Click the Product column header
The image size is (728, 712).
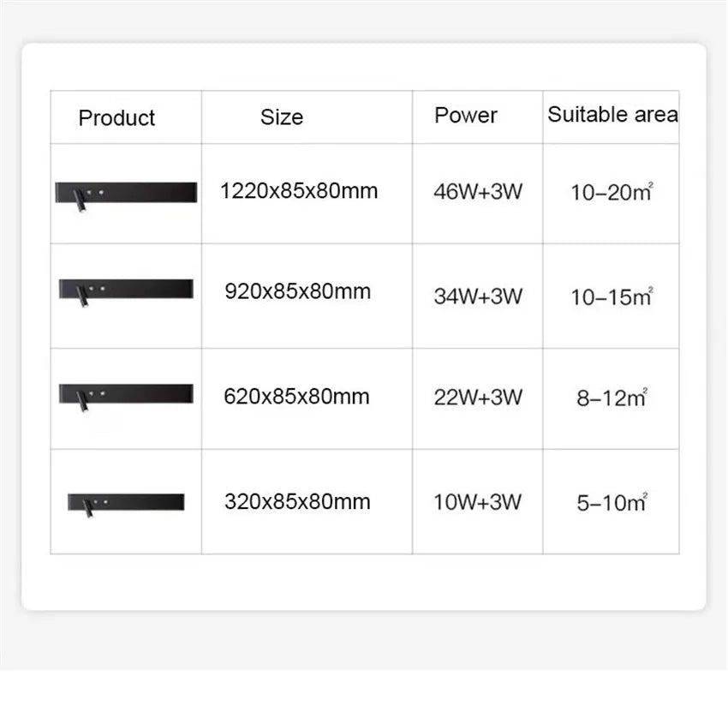coord(116,118)
